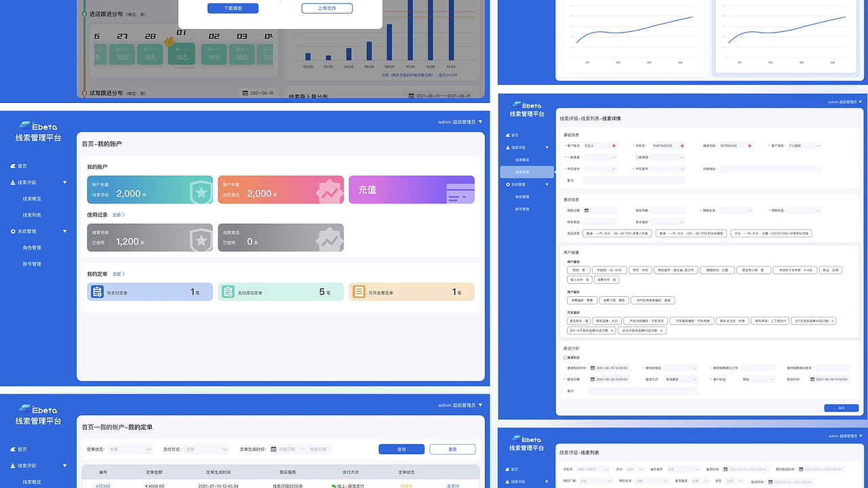Clear the 手机号 field with its red icon
Image resolution: width=868 pixels, height=488 pixels.
tap(682, 146)
